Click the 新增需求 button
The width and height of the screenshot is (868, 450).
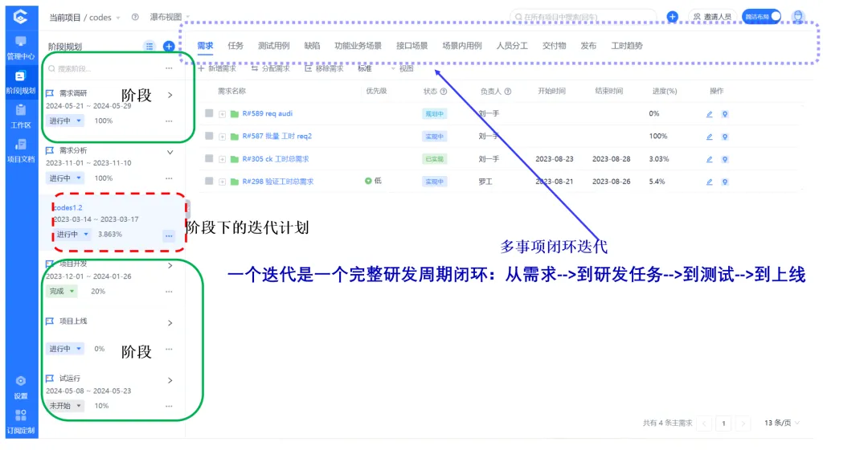click(x=217, y=68)
